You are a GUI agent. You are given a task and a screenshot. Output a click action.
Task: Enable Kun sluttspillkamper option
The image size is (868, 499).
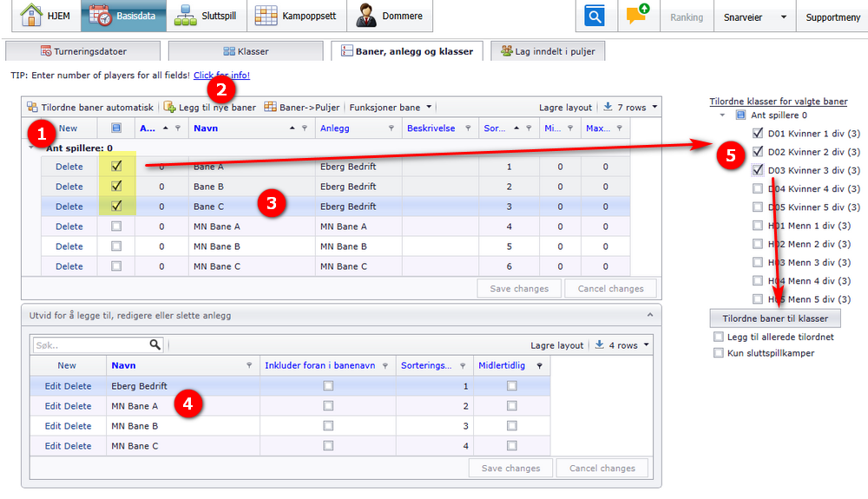click(x=719, y=353)
